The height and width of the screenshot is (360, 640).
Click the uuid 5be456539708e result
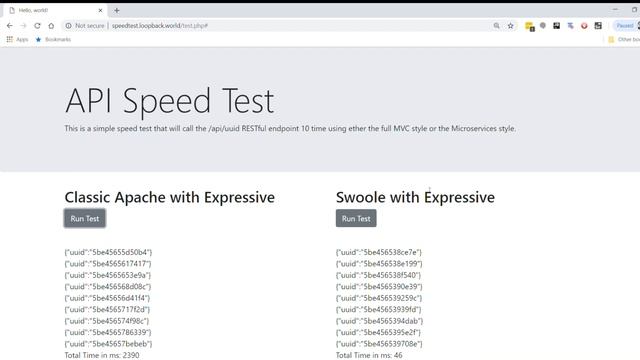(x=379, y=344)
